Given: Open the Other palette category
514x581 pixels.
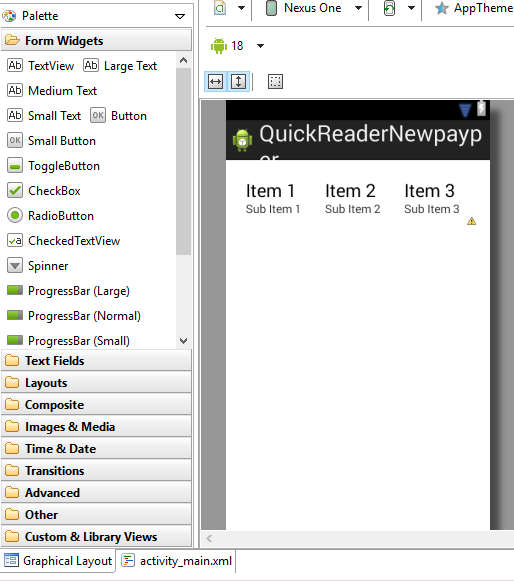Looking at the screenshot, I should 96,514.
